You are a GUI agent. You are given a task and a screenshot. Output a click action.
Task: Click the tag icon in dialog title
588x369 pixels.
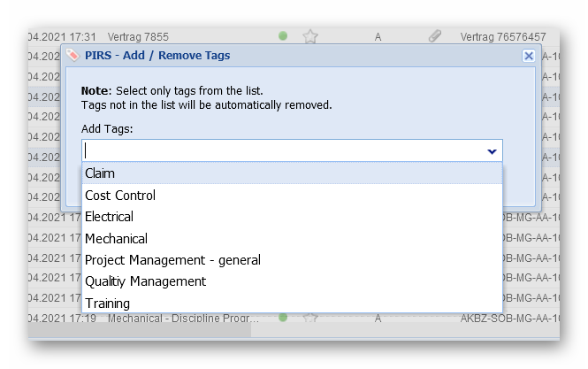73,55
